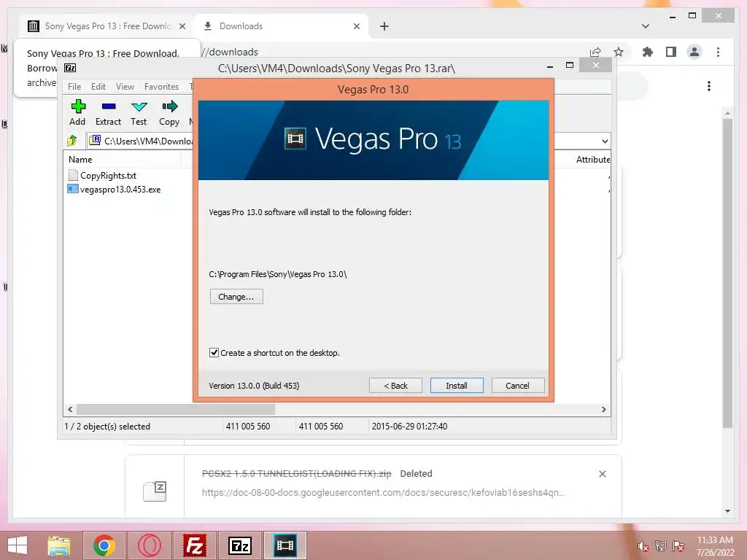Go back with the < Back button
The width and height of the screenshot is (747, 560).
(395, 386)
